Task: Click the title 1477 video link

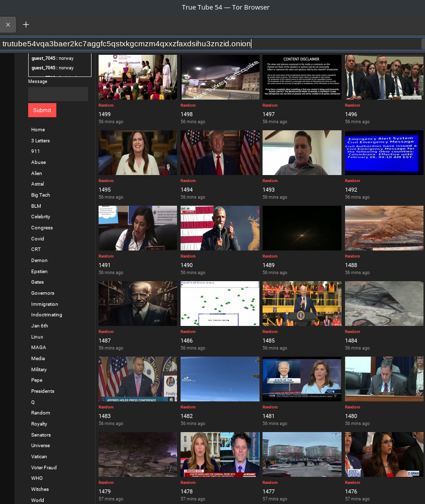Action: [x=269, y=491]
